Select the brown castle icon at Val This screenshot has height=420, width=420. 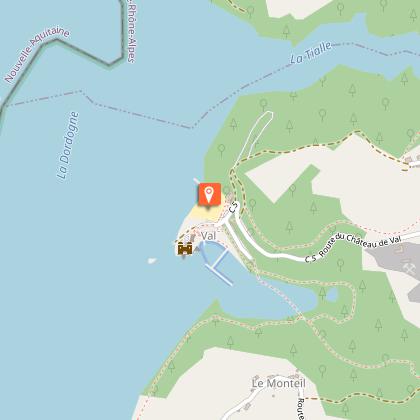[185, 249]
